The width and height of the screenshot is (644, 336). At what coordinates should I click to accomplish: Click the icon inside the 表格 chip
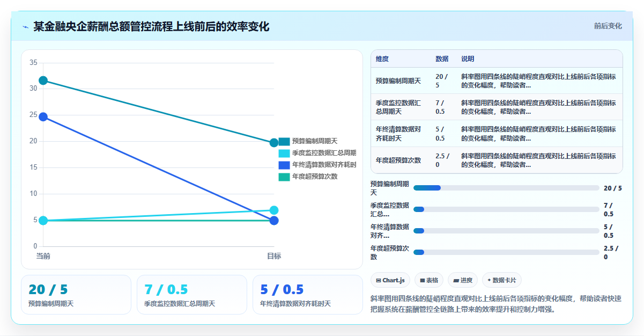click(x=423, y=280)
